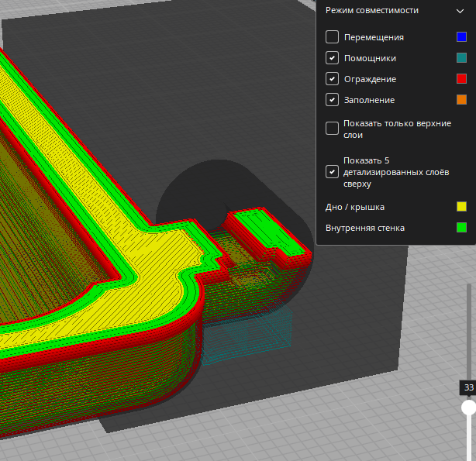This screenshot has width=476, height=461.
Task: Click the layer slider handle
Action: coord(468,408)
